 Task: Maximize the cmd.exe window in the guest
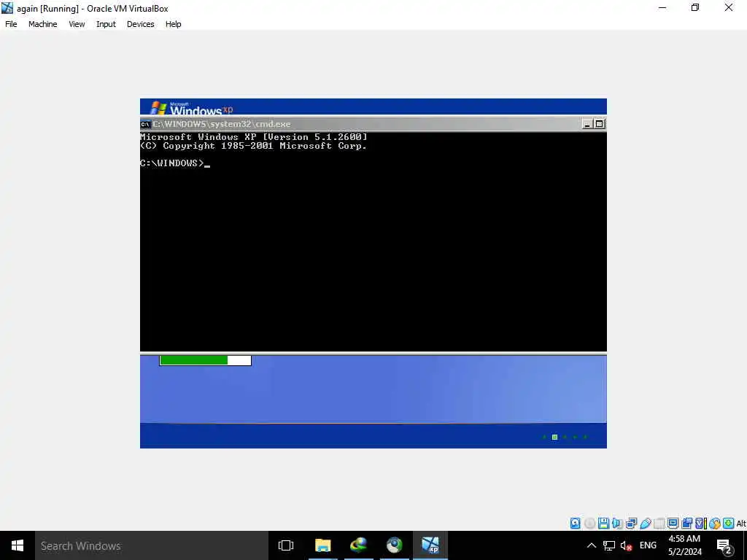click(x=600, y=124)
